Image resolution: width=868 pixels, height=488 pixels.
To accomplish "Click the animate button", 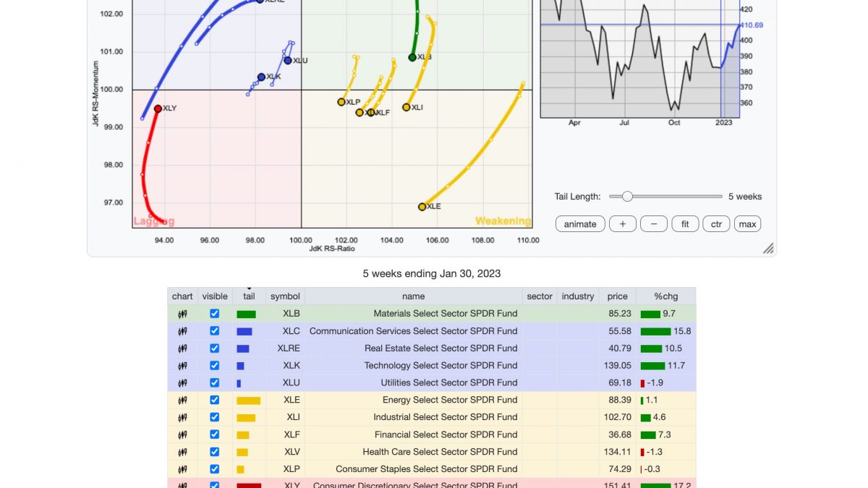I will coord(580,224).
